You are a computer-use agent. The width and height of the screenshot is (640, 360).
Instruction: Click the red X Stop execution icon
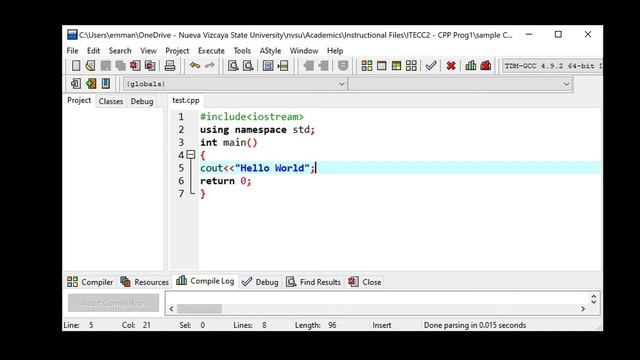(451, 66)
